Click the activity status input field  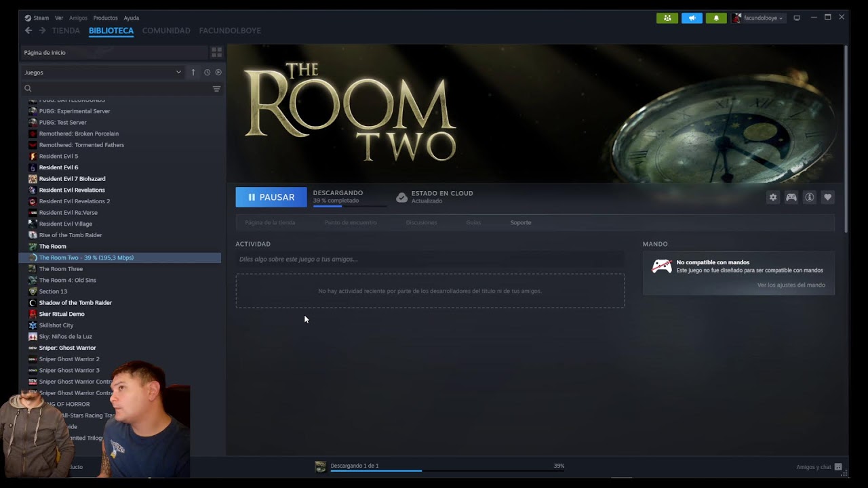point(430,259)
